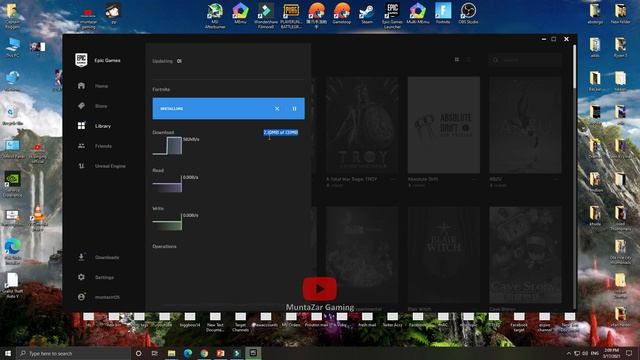Open Gameloop desktop shortcut
Screen dimensions: 640x360
coord(342,13)
